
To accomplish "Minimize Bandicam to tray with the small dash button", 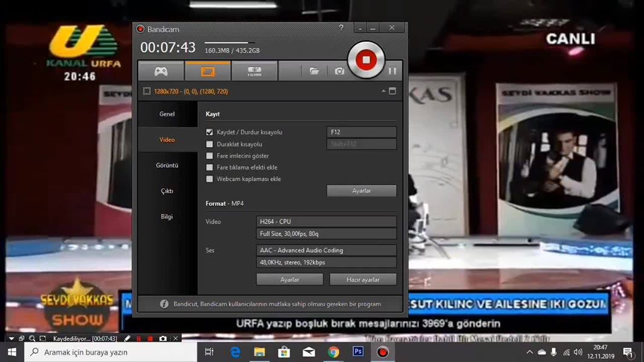I will 360,28.
